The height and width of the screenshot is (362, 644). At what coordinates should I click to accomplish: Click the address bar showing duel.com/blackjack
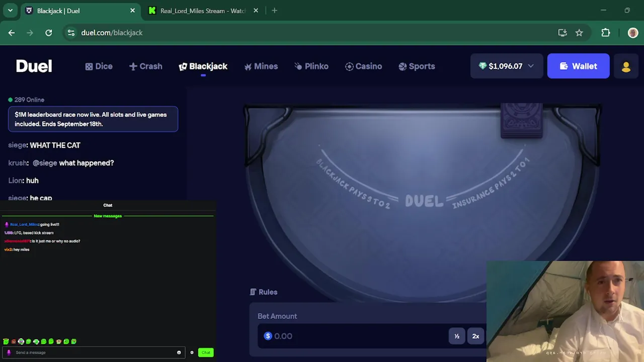pos(112,33)
